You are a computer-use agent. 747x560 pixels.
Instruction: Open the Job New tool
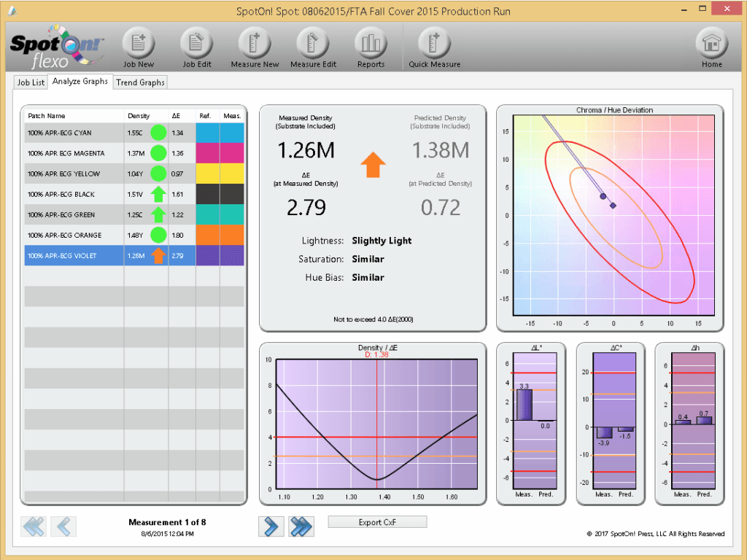pyautogui.click(x=138, y=44)
